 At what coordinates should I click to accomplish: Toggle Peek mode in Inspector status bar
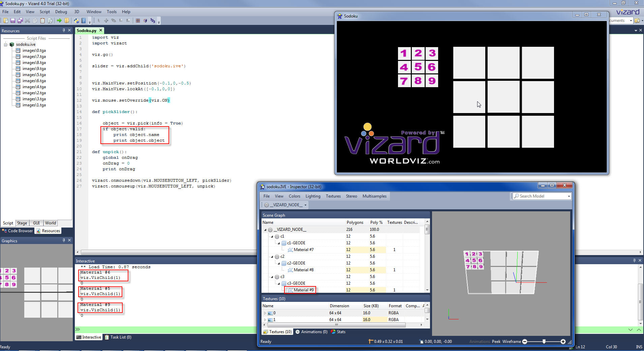[496, 342]
